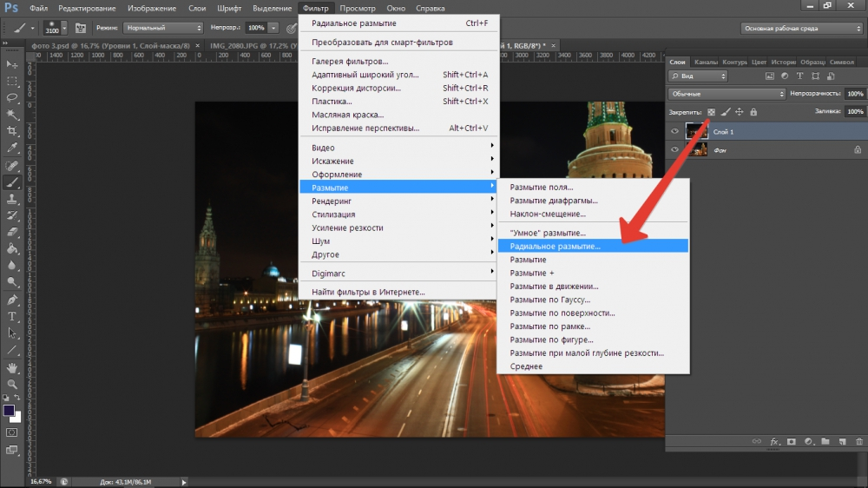Open Галерея фильтров... menu entry
868x488 pixels.
[x=349, y=62]
